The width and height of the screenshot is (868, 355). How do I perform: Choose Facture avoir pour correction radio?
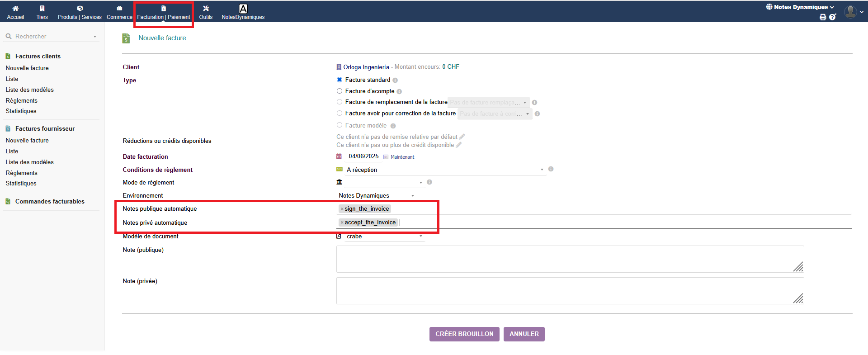340,113
